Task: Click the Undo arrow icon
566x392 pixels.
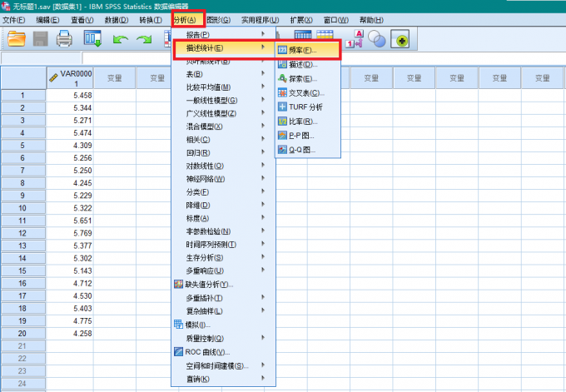Action: click(121, 38)
